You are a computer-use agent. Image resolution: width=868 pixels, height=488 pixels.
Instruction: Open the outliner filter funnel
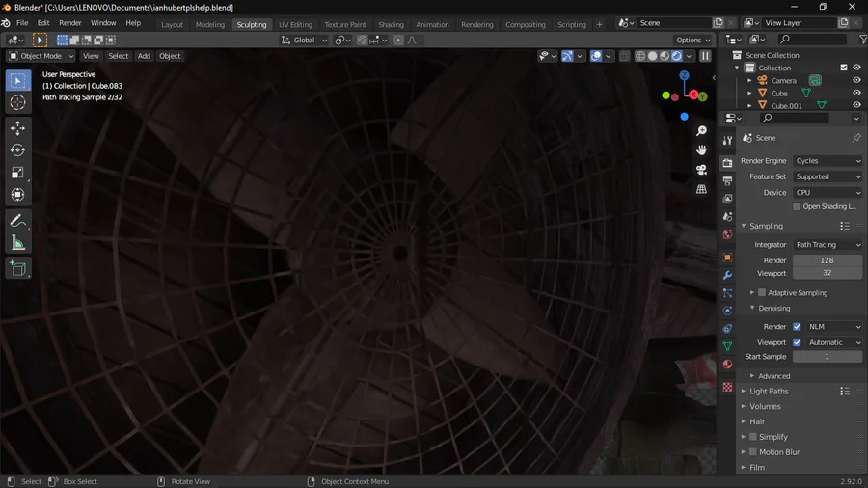(x=862, y=40)
